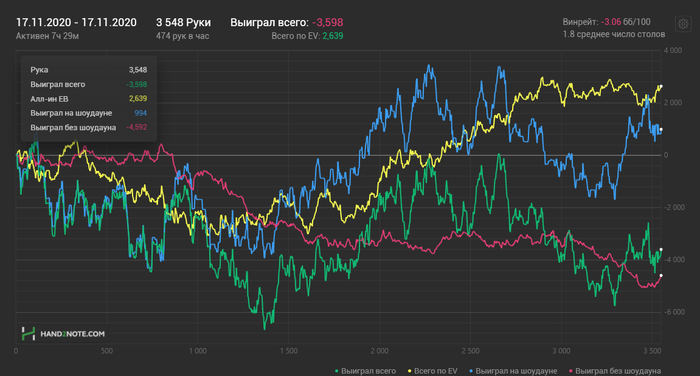Click tooltip row 'Выиграл без шоудауна -4,592'

(88, 127)
